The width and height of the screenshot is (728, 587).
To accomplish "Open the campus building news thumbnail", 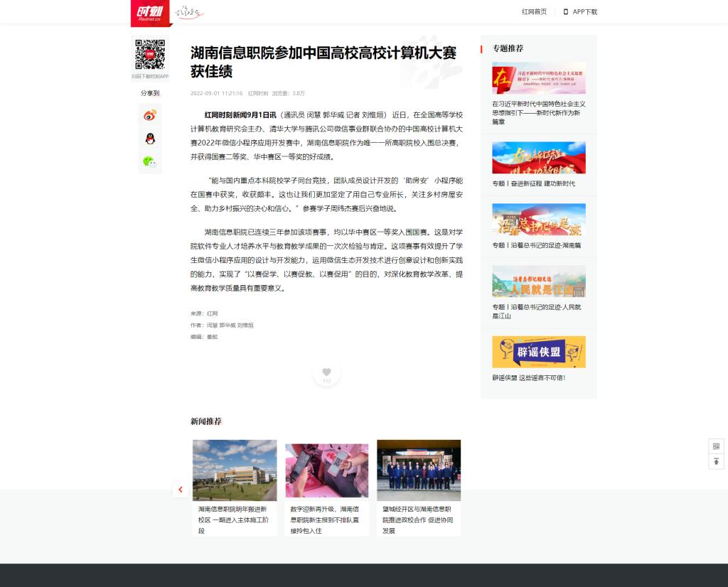I will click(235, 470).
